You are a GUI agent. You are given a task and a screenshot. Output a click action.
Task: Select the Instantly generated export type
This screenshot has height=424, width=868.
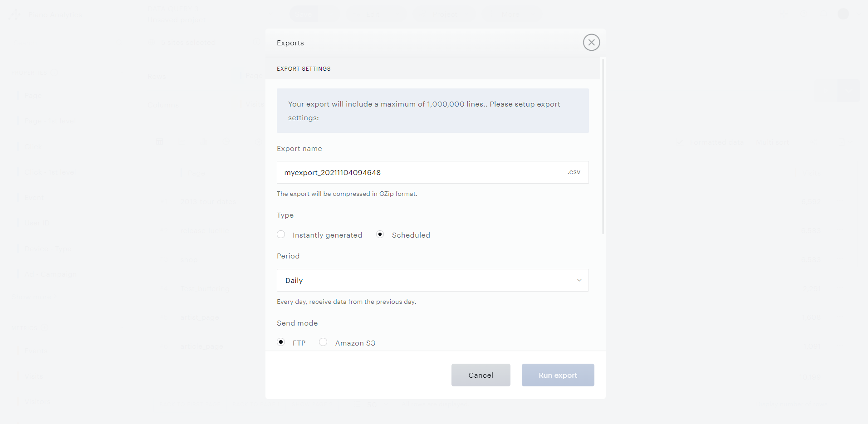(x=281, y=234)
